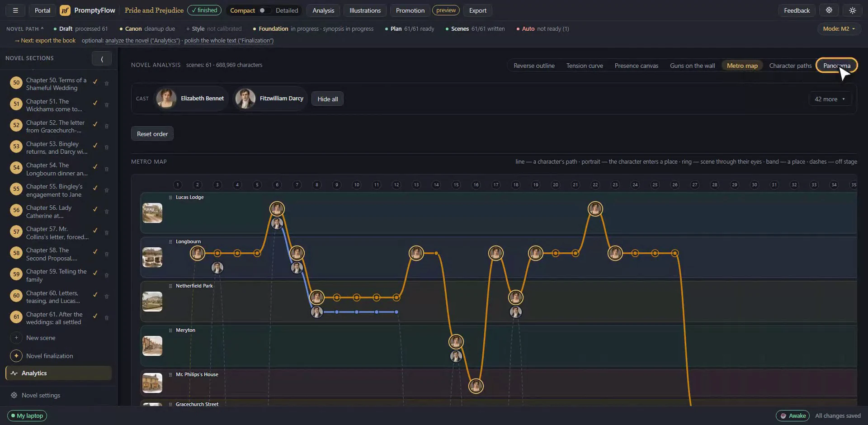The width and height of the screenshot is (868, 425).
Task: Click the New scene plus icon
Action: click(x=16, y=338)
